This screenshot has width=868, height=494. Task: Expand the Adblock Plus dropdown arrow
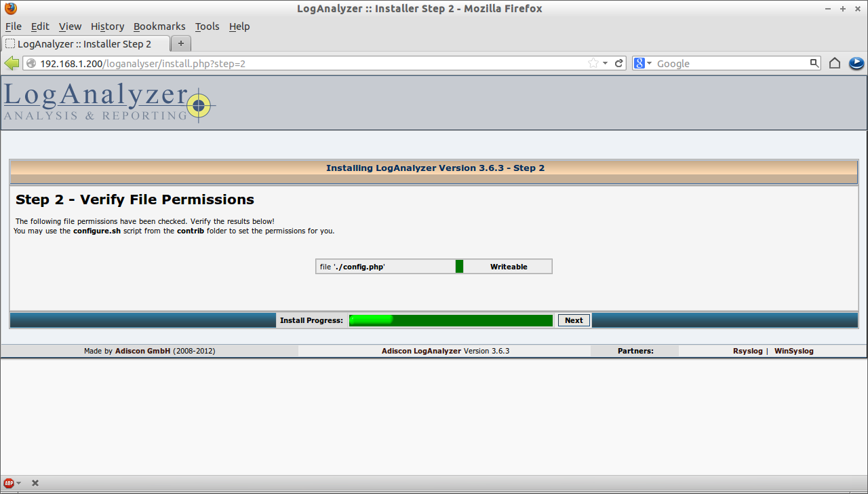pyautogui.click(x=18, y=483)
